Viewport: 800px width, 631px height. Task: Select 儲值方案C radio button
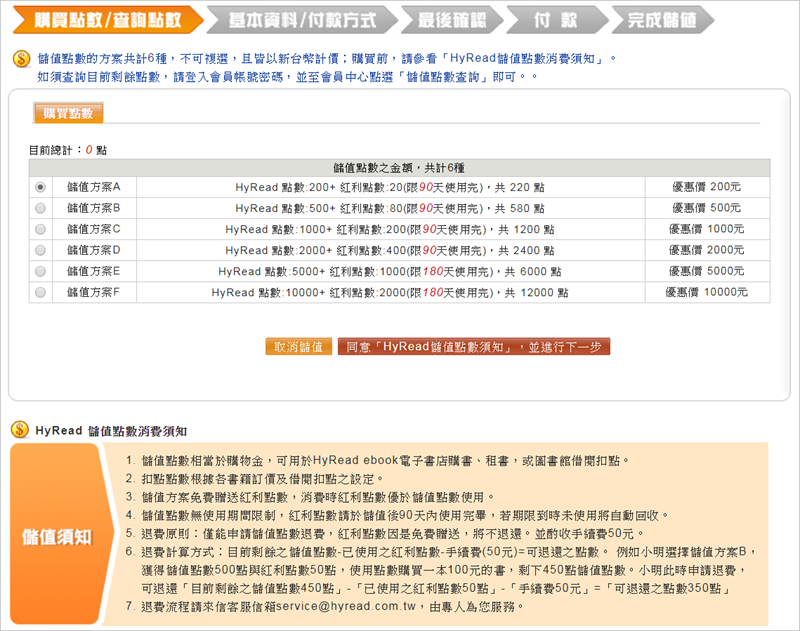[x=40, y=229]
